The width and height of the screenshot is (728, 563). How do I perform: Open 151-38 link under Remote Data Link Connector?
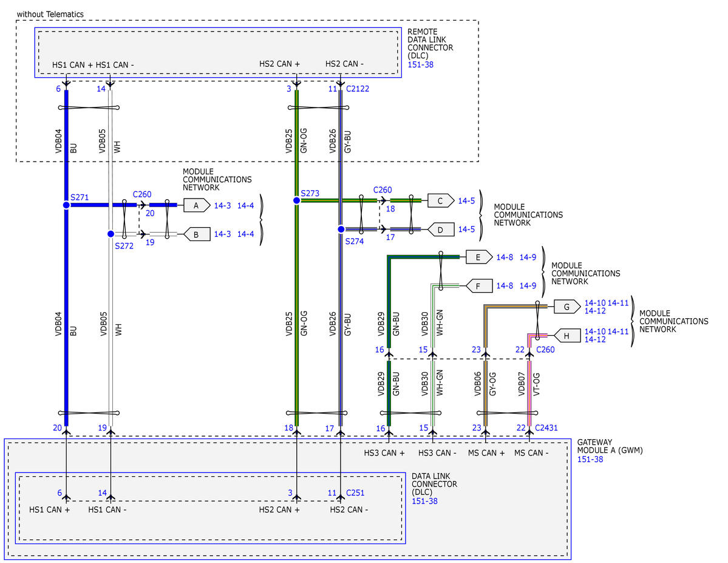tap(420, 63)
